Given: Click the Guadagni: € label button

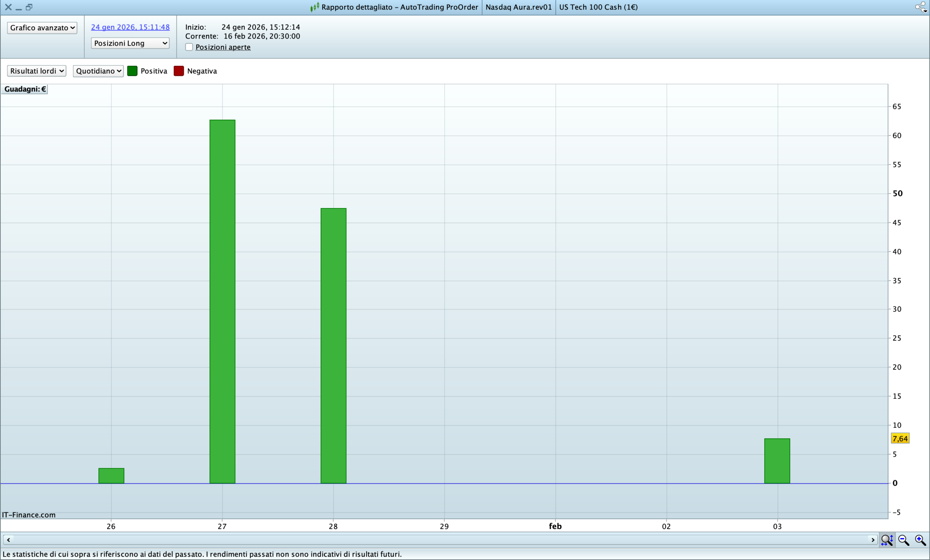Looking at the screenshot, I should tap(25, 89).
